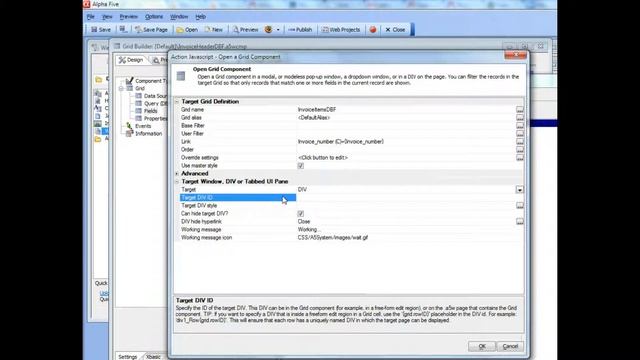Open the Window menu
The image size is (640, 360).
pos(179,17)
